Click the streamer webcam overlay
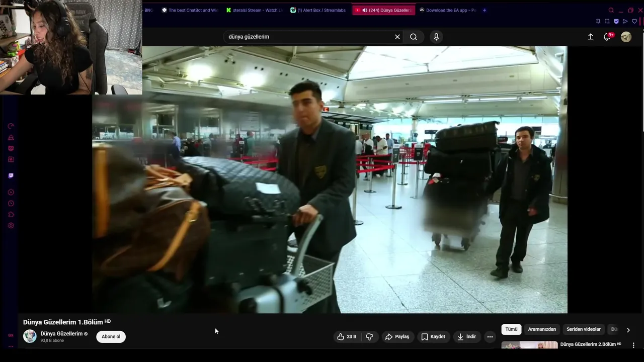The width and height of the screenshot is (644, 362). (x=71, y=47)
